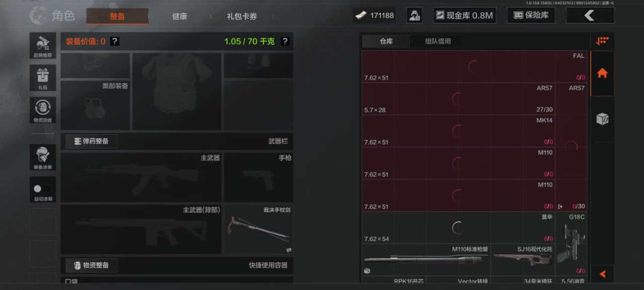
Task: Click the help icon beside weight 千克
Action: (x=285, y=41)
